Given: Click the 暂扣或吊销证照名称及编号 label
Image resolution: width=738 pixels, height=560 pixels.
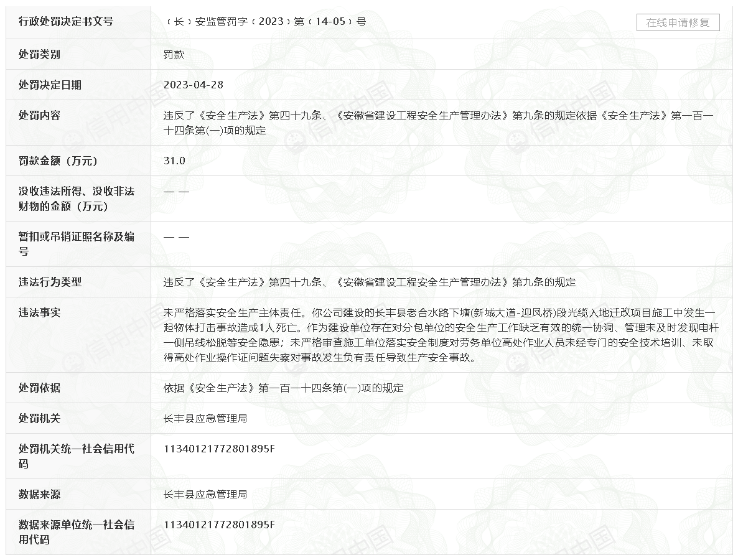Looking at the screenshot, I should (x=77, y=244).
